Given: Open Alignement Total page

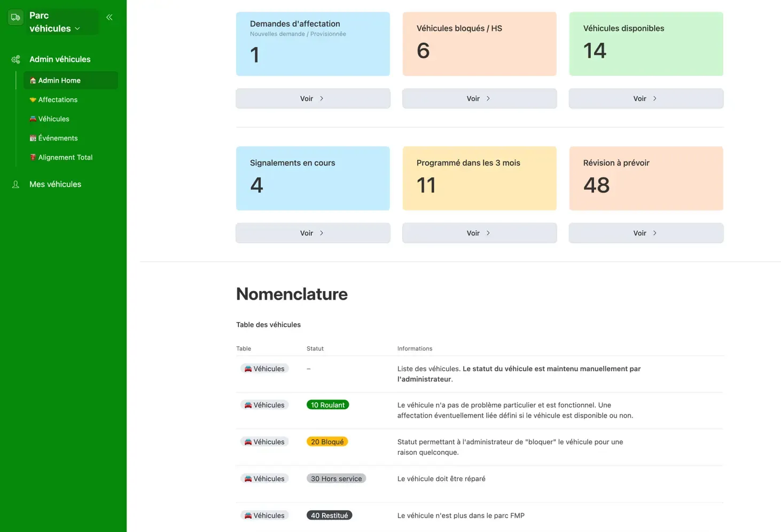Looking at the screenshot, I should click(65, 158).
